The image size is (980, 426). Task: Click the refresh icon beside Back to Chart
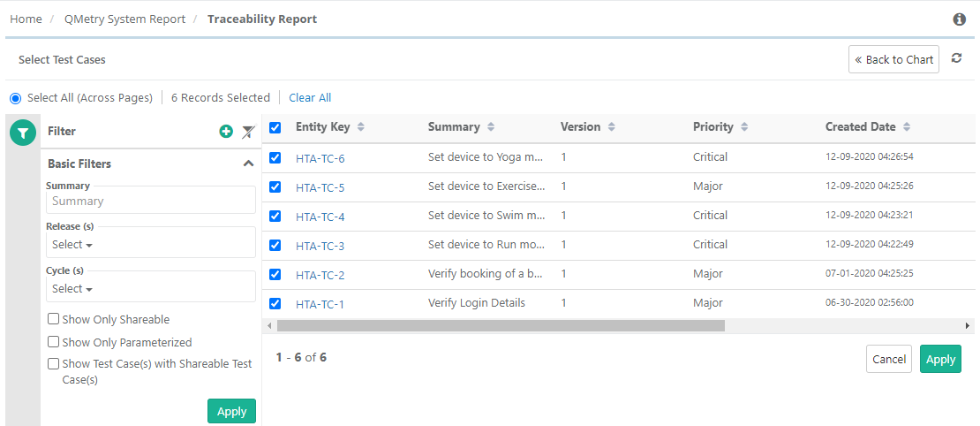pyautogui.click(x=956, y=58)
